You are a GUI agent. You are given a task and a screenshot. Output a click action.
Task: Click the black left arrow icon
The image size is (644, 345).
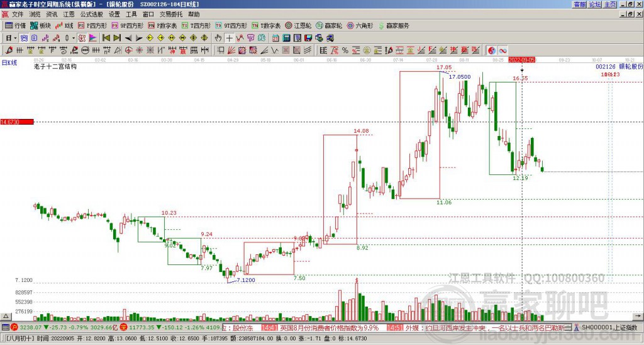128,38
